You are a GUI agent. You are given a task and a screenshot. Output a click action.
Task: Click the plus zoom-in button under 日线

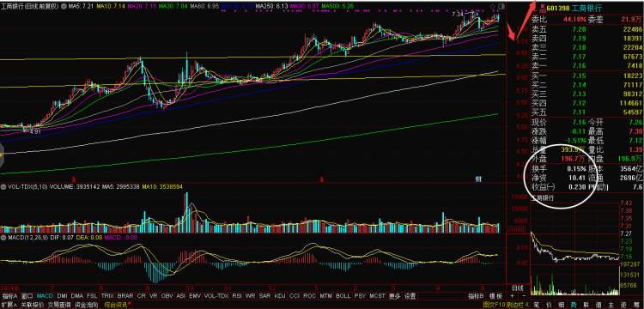click(512, 296)
